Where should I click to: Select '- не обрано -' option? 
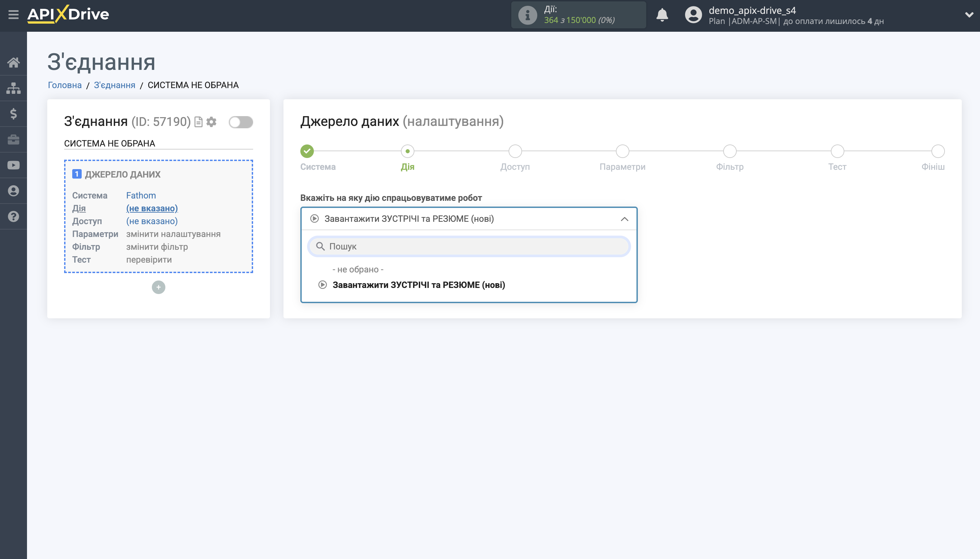click(357, 269)
